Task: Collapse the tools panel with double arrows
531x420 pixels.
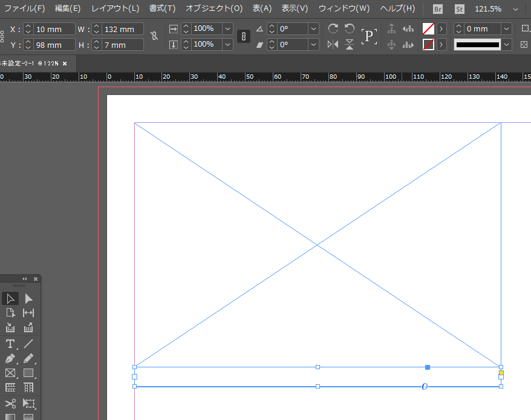Action: (x=24, y=278)
